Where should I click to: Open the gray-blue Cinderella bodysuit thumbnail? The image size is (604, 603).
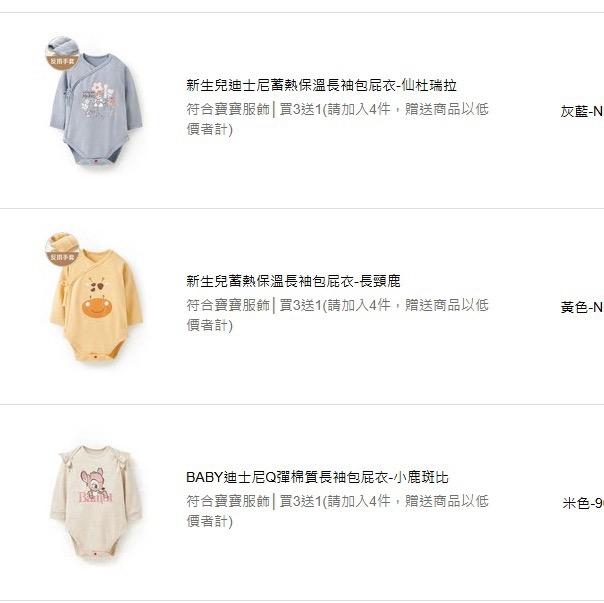pyautogui.click(x=96, y=102)
